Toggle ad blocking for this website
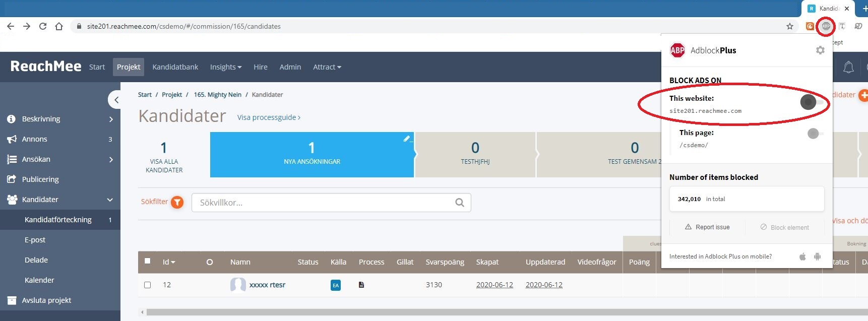Screen dimensions: 868x321 [x=812, y=102]
